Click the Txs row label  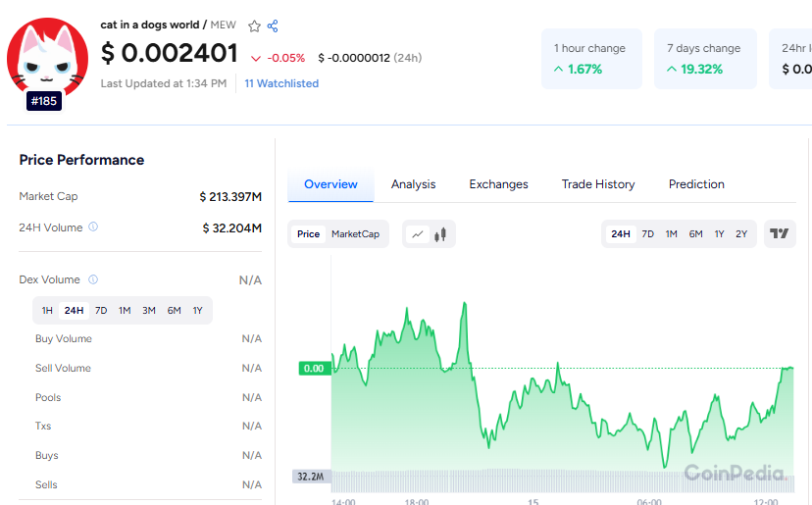tap(43, 426)
